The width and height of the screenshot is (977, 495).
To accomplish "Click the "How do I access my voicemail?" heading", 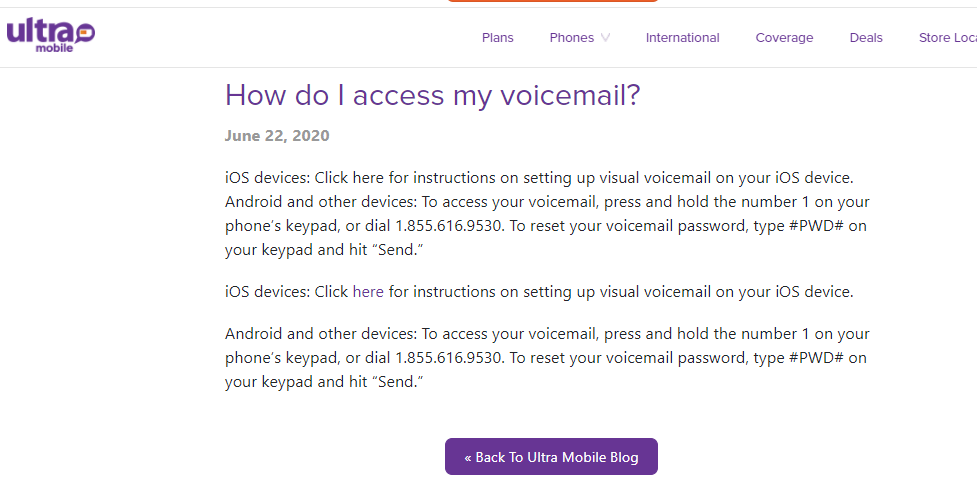I will coord(432,95).
